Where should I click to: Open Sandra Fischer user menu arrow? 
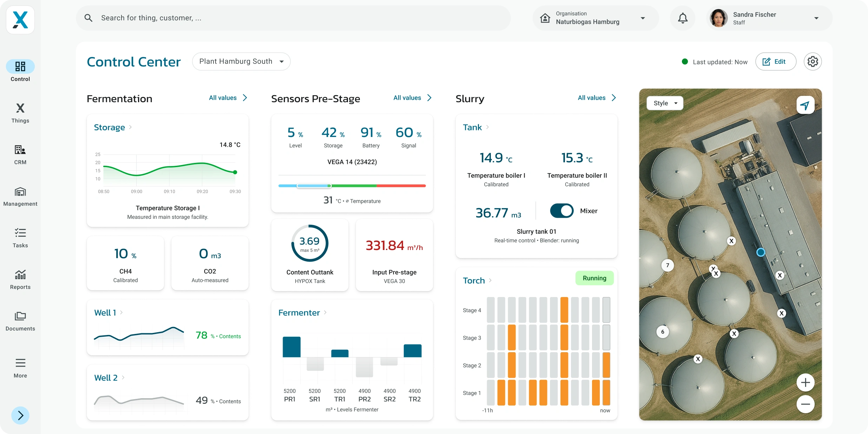816,18
